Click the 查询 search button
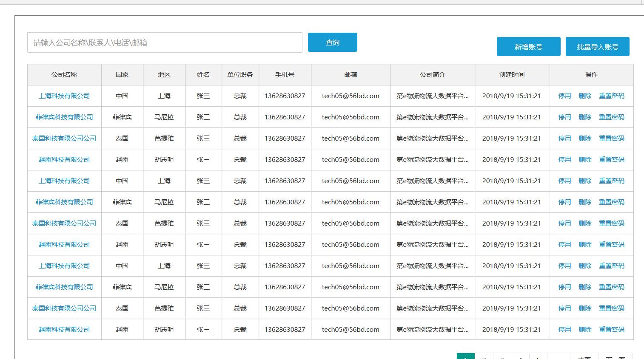 [333, 42]
